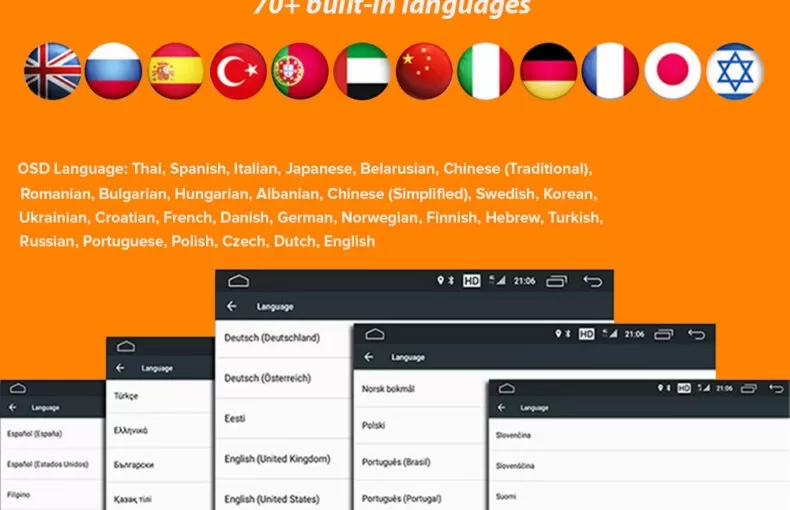Screen dimensions: 790x510
Task: Click the United Kingdom flag icon
Action: point(52,71)
